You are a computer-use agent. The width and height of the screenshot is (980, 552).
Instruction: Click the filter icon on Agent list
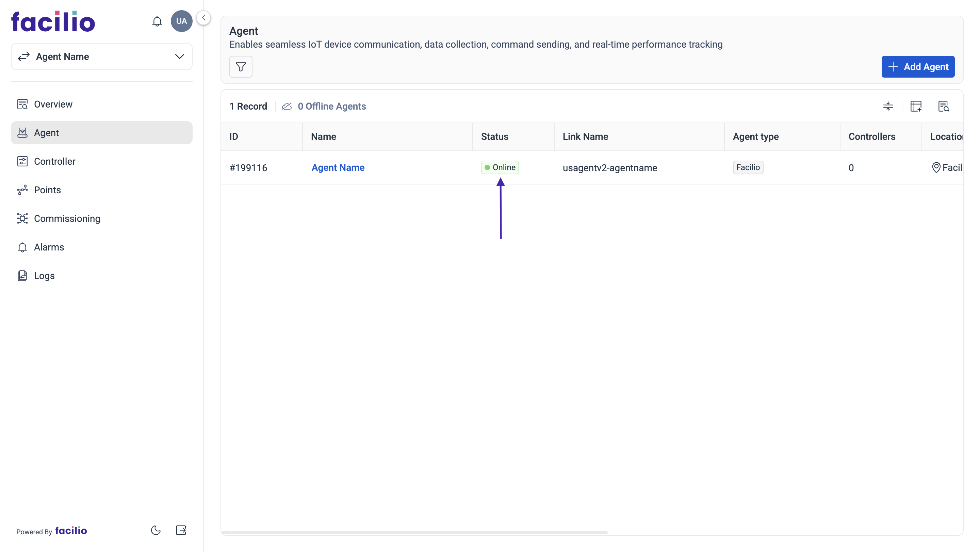click(240, 67)
